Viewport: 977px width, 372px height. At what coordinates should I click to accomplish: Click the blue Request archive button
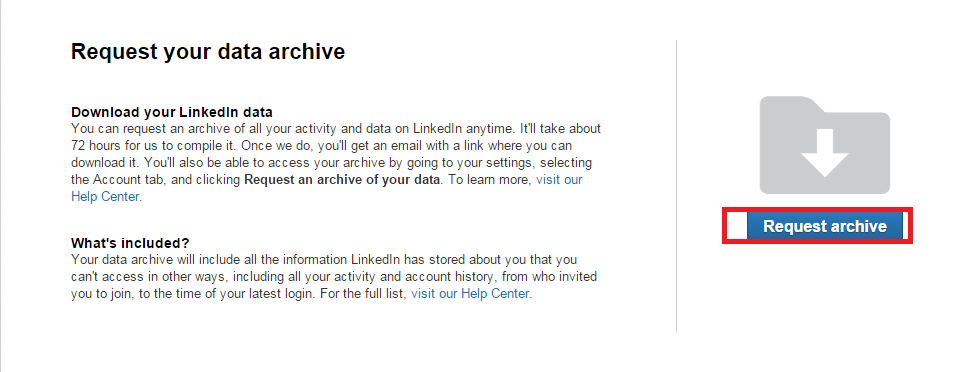point(824,226)
